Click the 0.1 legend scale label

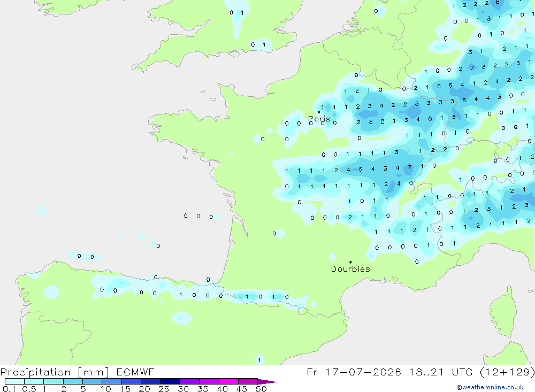[9, 389]
